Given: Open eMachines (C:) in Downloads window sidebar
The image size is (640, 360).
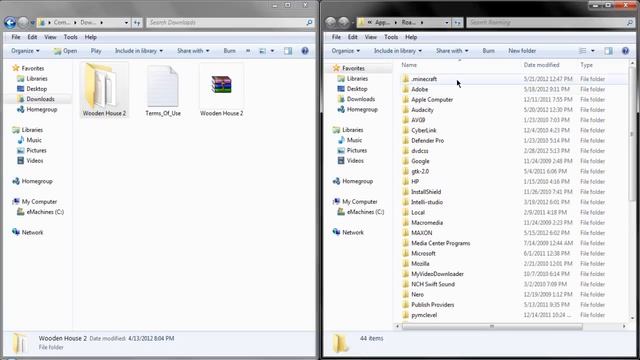Looking at the screenshot, I should (45, 212).
